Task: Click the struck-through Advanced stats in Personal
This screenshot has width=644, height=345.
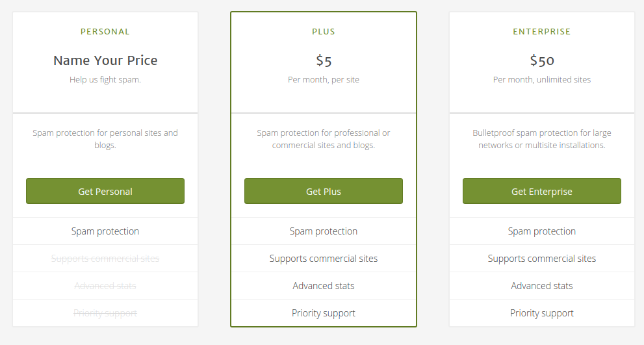Action: (x=105, y=286)
